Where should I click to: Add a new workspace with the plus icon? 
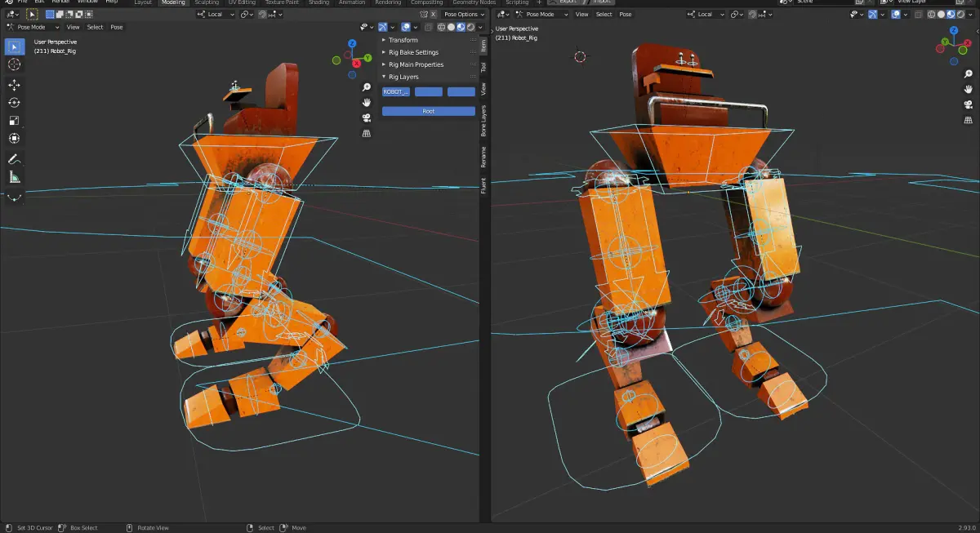[x=539, y=2]
